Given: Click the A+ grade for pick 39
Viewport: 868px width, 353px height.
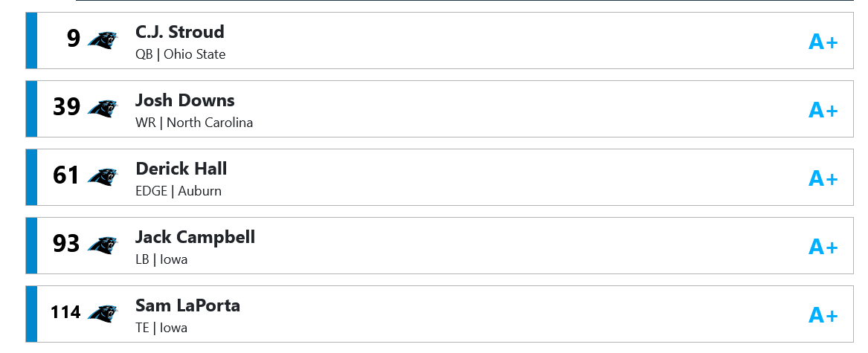Looking at the screenshot, I should 823,111.
